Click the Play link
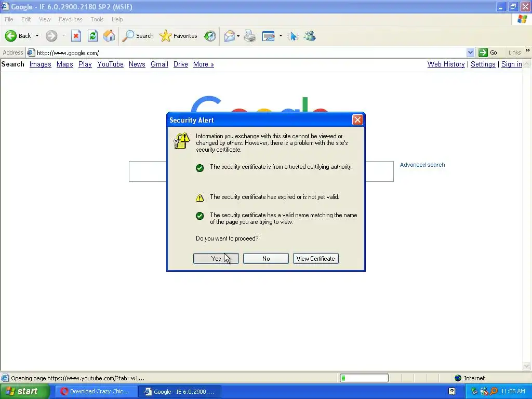The height and width of the screenshot is (399, 532). (85, 64)
